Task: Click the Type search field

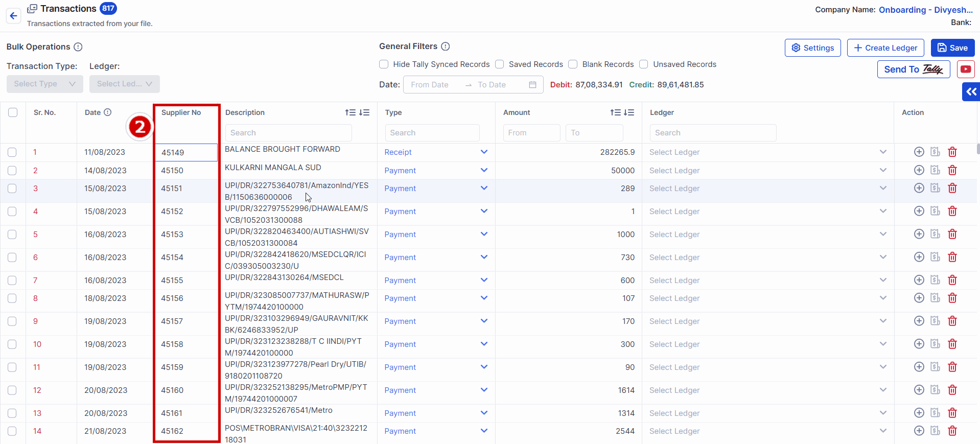Action: [x=432, y=133]
